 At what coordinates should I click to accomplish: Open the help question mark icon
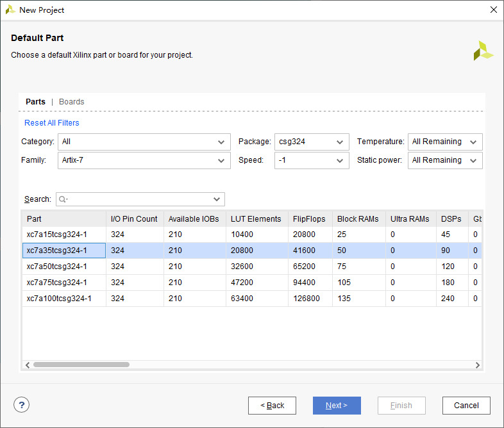click(x=22, y=405)
